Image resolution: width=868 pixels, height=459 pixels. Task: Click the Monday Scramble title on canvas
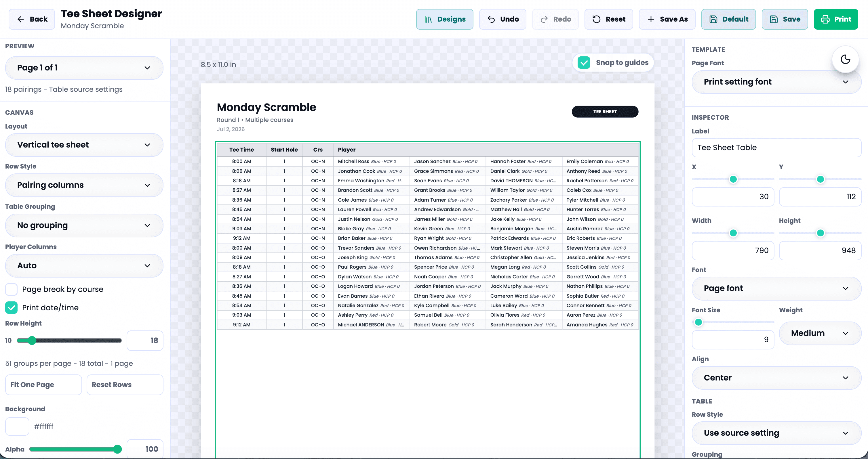tap(266, 108)
